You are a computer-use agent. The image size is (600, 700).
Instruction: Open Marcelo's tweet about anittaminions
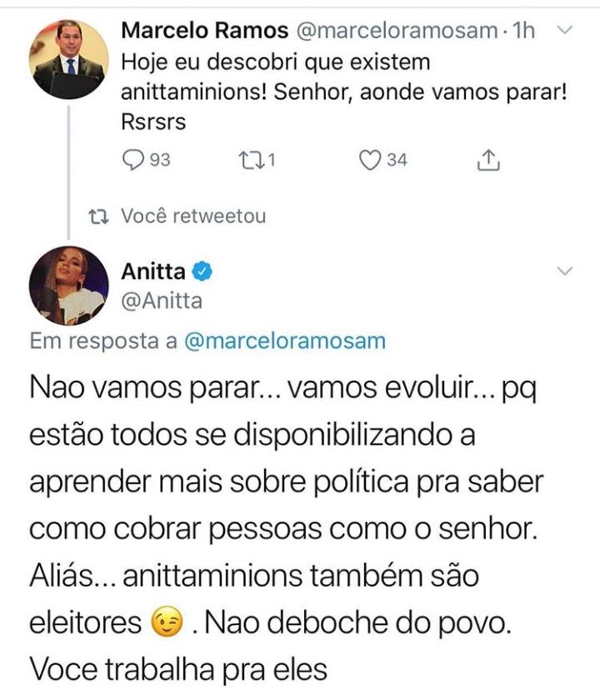pos(343,92)
